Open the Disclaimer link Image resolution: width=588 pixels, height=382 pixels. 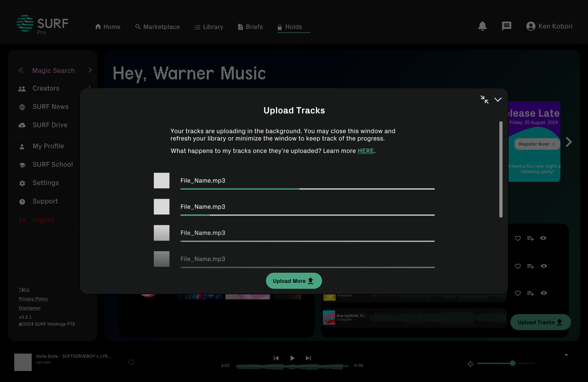[30, 308]
